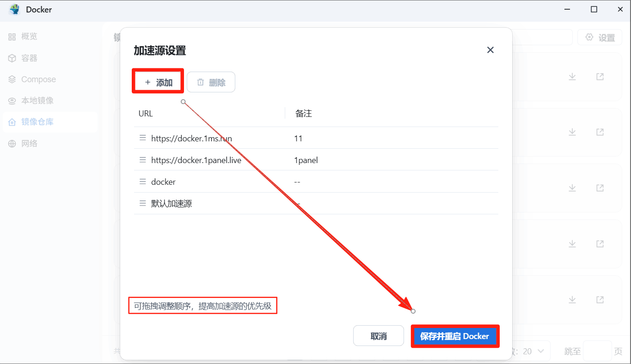Click the Docker app icon in title bar

(15, 9)
